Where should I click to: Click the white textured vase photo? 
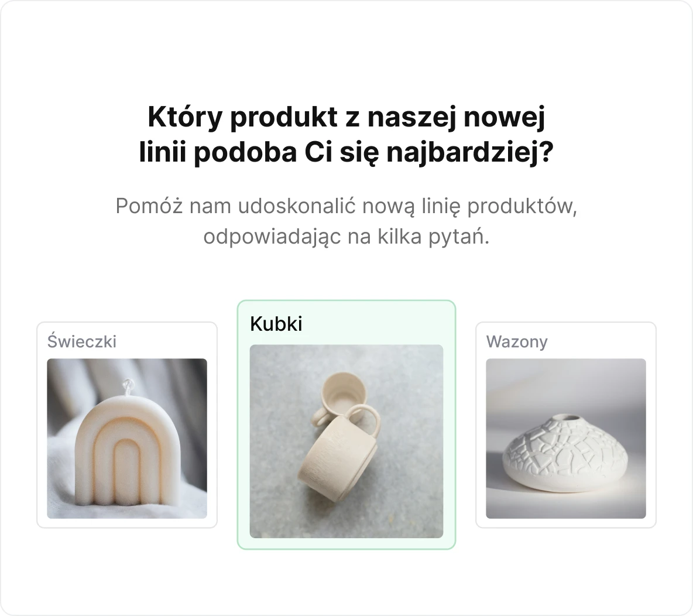tap(566, 438)
